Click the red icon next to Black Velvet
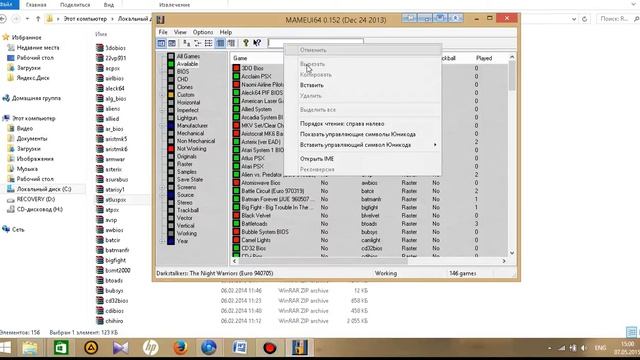 [236, 216]
